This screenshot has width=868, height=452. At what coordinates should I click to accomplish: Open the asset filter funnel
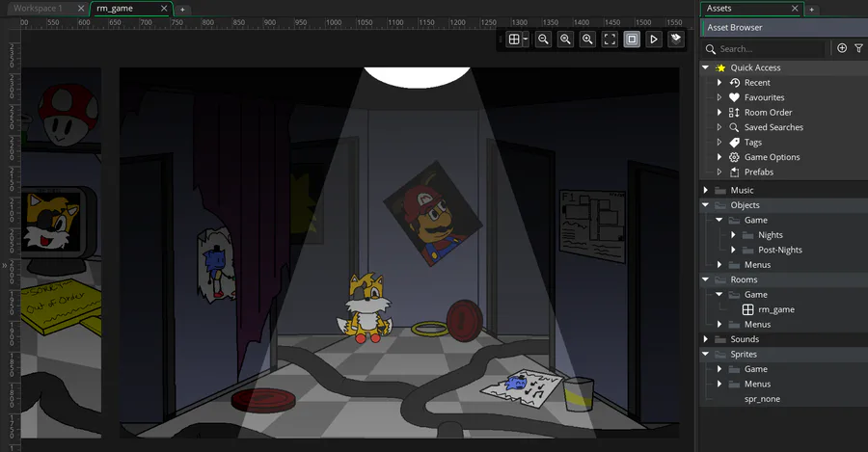[x=858, y=49]
